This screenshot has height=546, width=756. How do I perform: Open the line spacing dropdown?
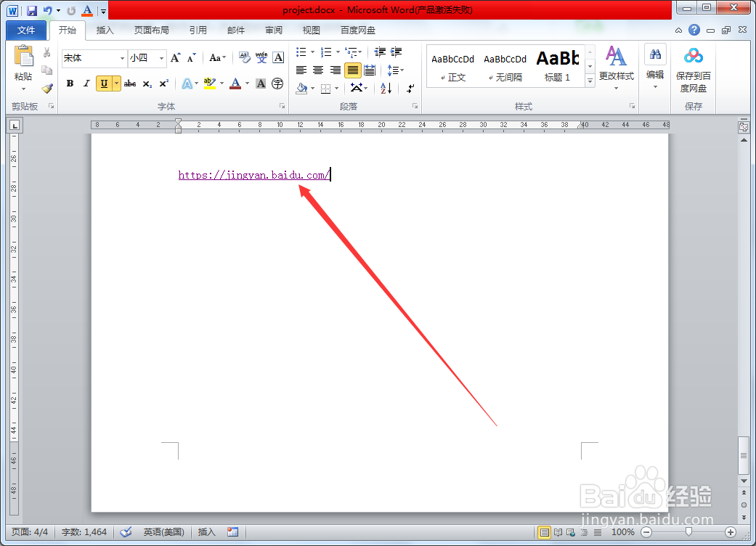point(395,70)
